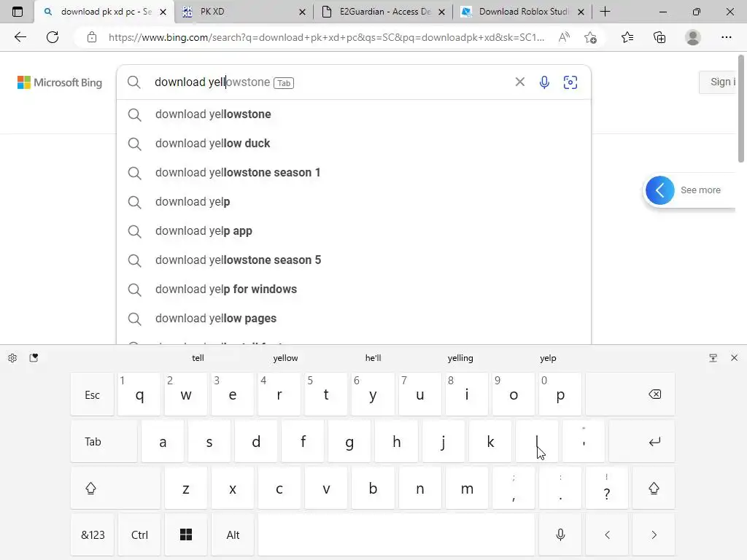Choose suggestion download yelp for windows
Viewport: 747px width, 560px height.
click(354, 289)
